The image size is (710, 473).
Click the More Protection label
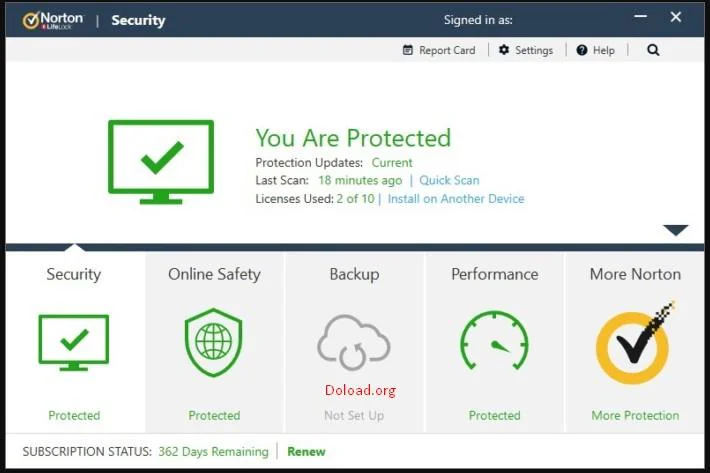coord(635,416)
